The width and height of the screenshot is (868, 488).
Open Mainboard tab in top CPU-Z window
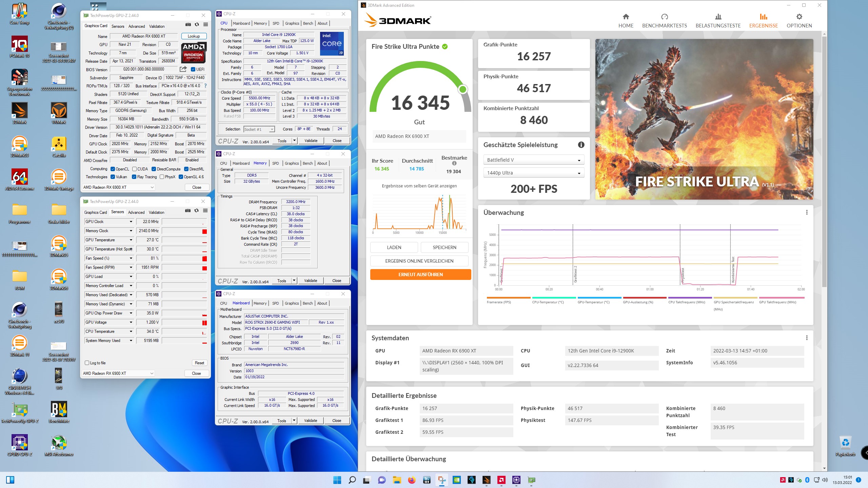point(241,23)
